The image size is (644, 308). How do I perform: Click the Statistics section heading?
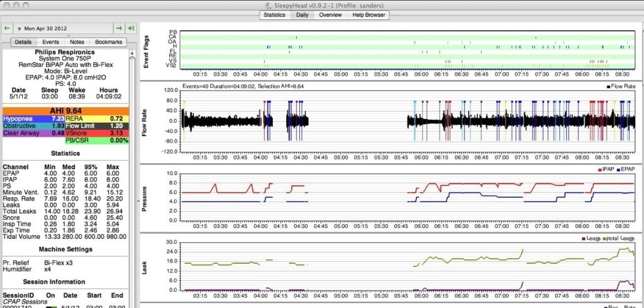point(65,153)
